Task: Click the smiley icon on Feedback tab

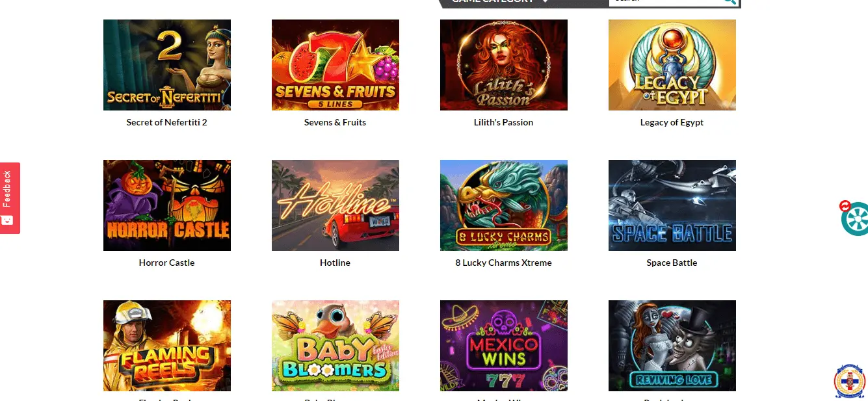Action: point(8,220)
